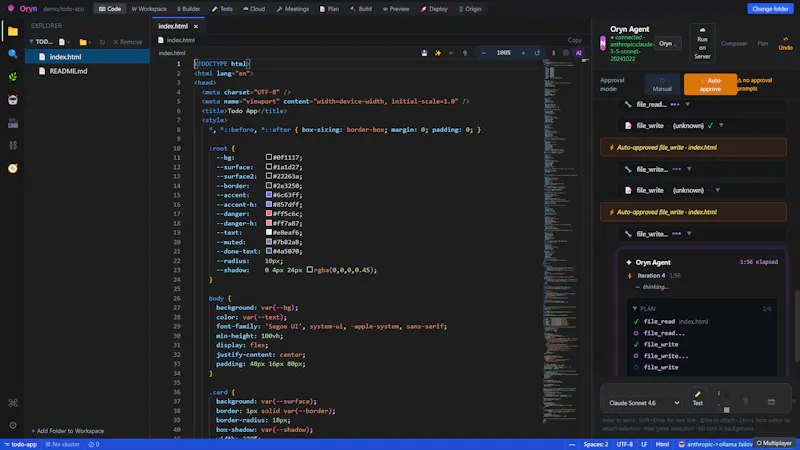Click the sparkle AI-edit icon in editor toolbar
The image size is (800, 450).
tap(438, 53)
